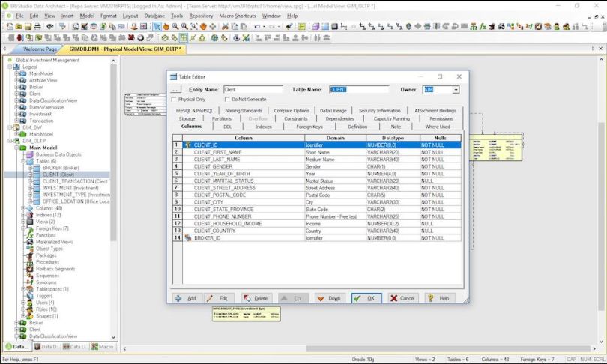Click in the Entity Name field
Screen dimensions: 607x364
click(253, 89)
